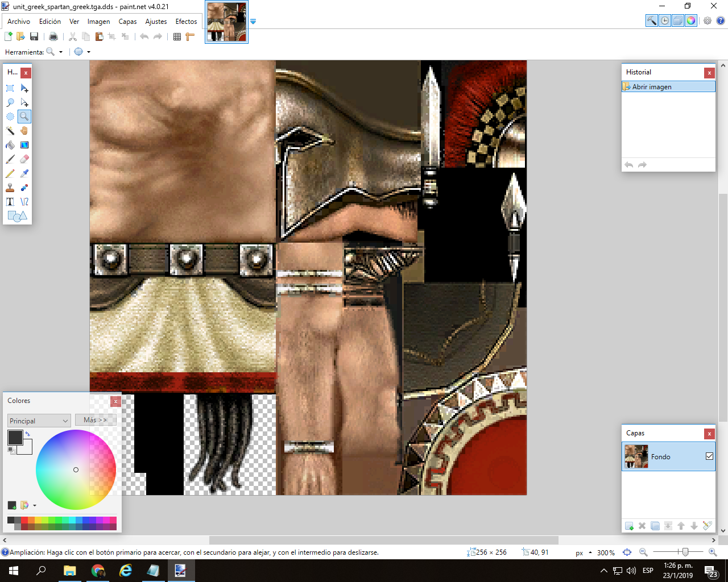Toggle the Colors window button in the top right
728x582 pixels.
[691, 20]
